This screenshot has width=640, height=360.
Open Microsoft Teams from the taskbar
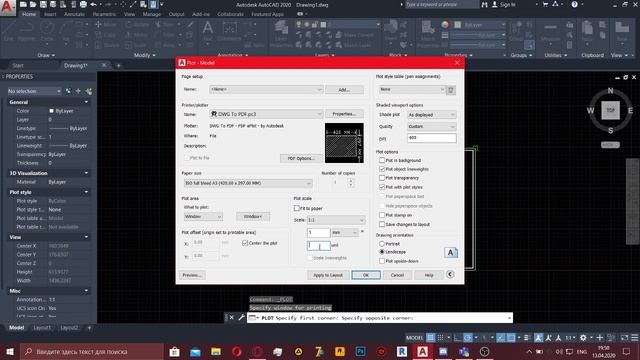click(464, 351)
